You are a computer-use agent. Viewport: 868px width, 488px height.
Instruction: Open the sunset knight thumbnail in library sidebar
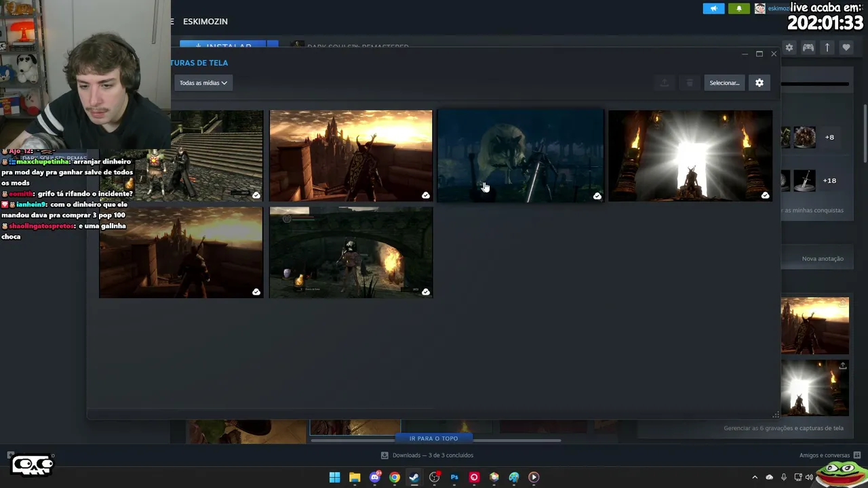click(814, 325)
